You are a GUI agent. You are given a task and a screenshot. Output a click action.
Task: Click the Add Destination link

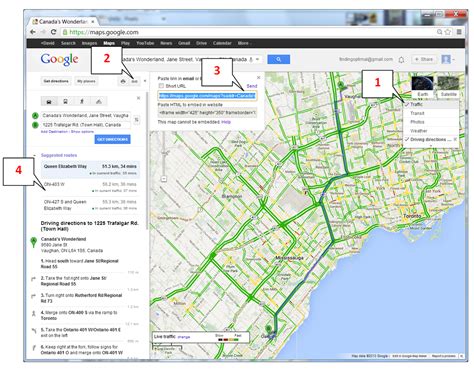[55, 132]
